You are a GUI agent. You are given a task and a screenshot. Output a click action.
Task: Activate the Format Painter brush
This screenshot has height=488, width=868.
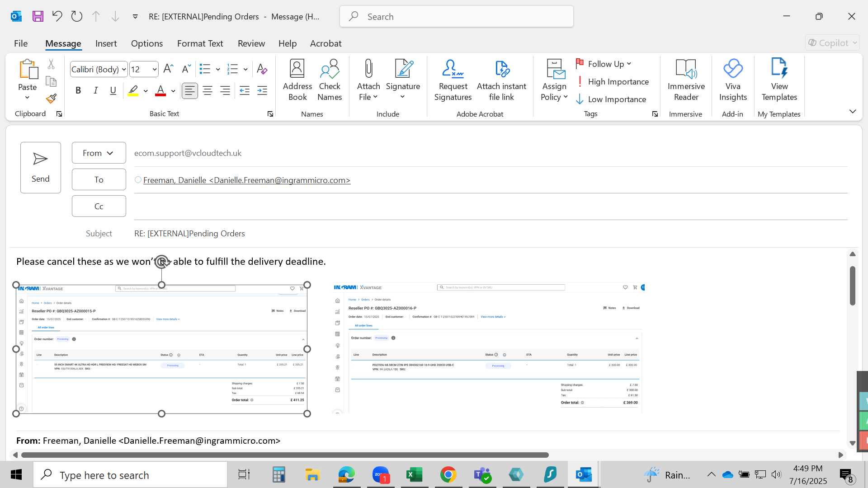pyautogui.click(x=51, y=99)
